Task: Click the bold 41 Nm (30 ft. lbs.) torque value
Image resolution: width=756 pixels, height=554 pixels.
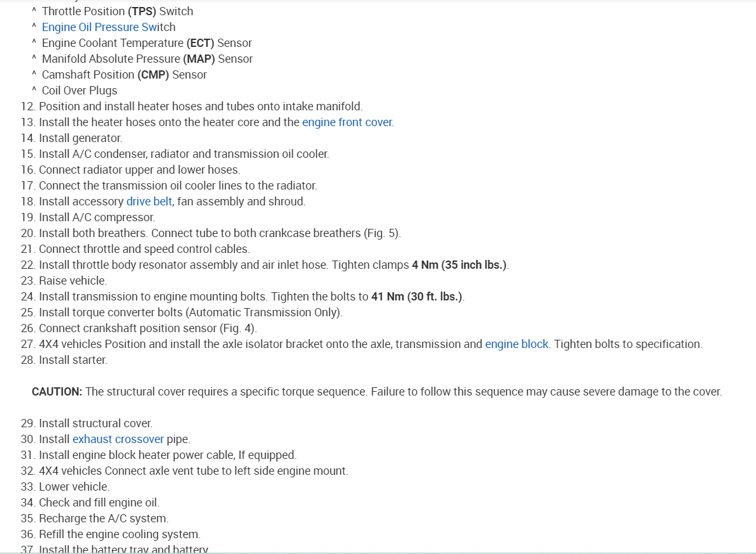Action: tap(417, 297)
